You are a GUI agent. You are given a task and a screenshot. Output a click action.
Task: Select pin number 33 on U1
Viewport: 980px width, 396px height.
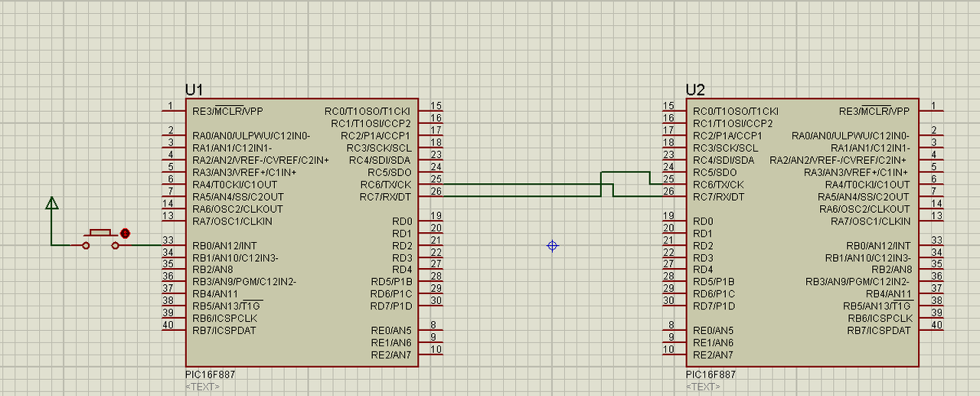click(x=168, y=241)
